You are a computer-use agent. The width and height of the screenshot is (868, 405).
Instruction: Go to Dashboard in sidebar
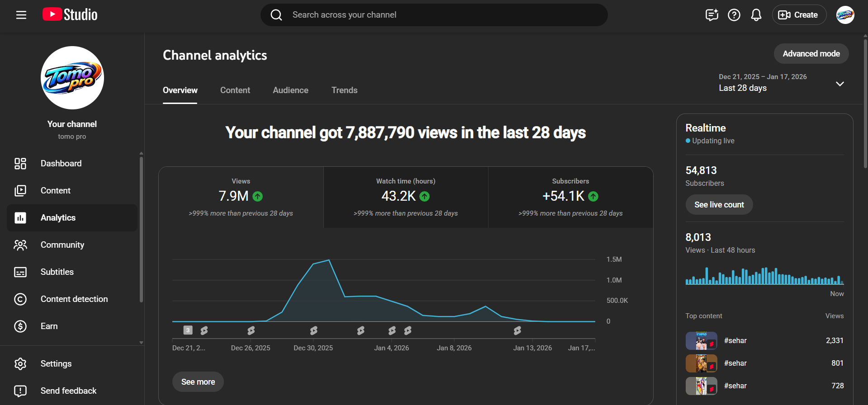pos(61,164)
